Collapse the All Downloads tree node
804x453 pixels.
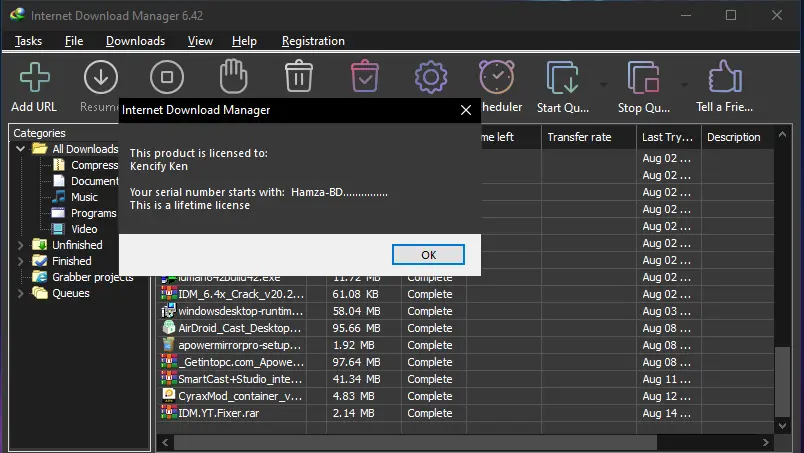21,149
